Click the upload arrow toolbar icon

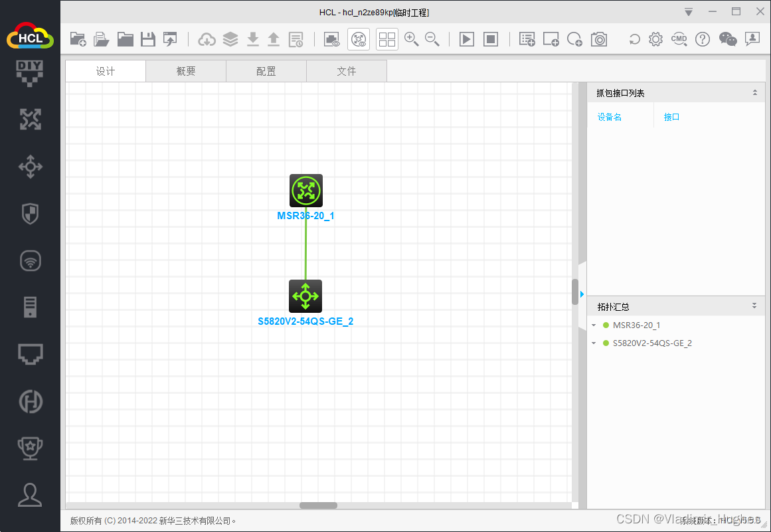[x=274, y=39]
